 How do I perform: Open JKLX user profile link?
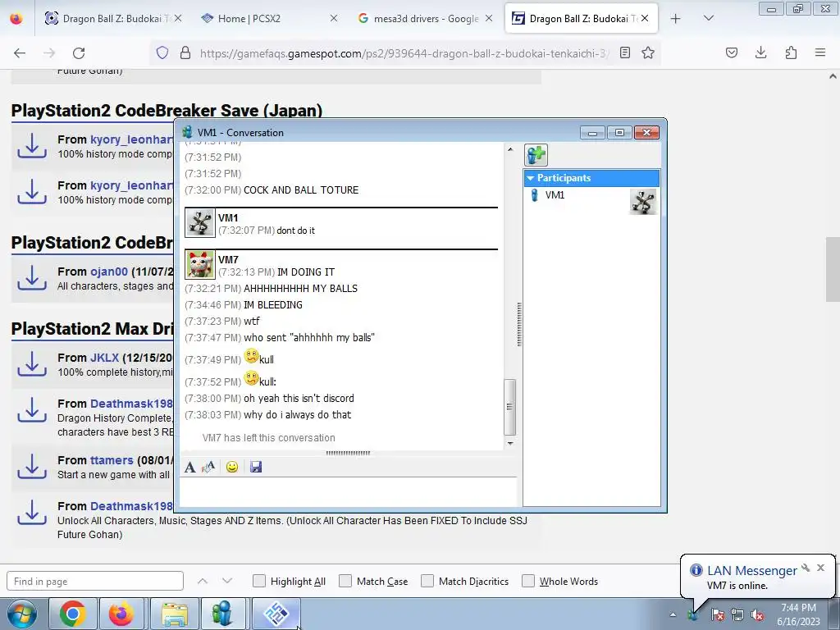[104, 358]
